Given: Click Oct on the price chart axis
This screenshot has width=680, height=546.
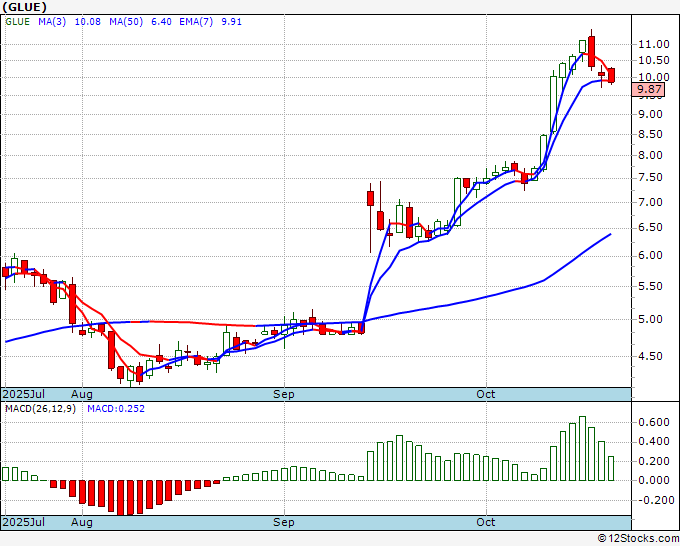Looking at the screenshot, I should point(486,394).
